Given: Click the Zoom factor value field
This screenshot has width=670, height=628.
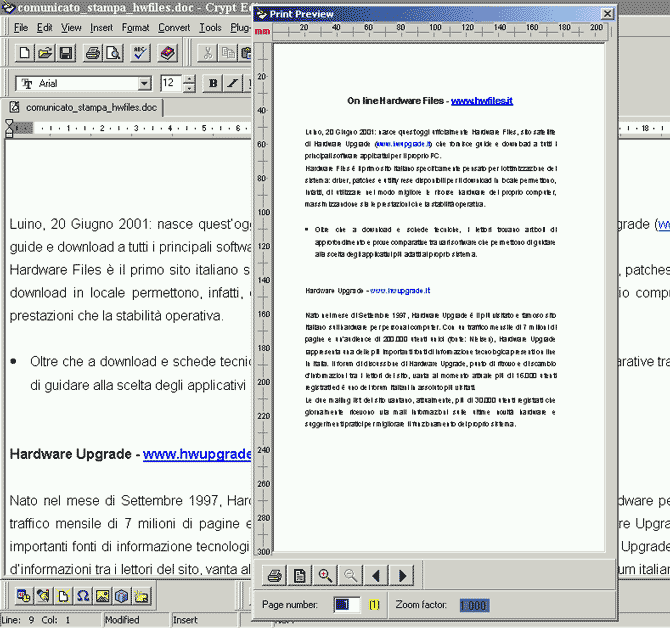Looking at the screenshot, I should 474,605.
